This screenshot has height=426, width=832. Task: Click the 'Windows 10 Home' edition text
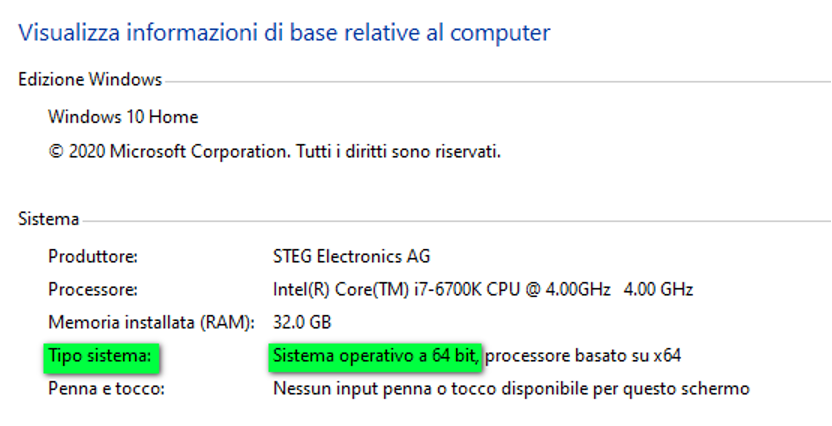pos(123,117)
